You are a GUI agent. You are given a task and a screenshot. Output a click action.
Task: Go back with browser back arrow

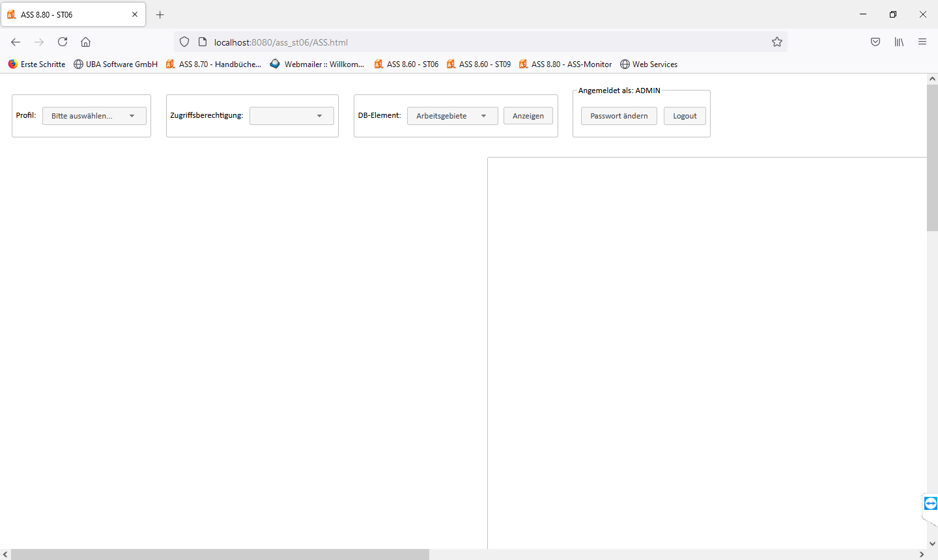coord(16,42)
